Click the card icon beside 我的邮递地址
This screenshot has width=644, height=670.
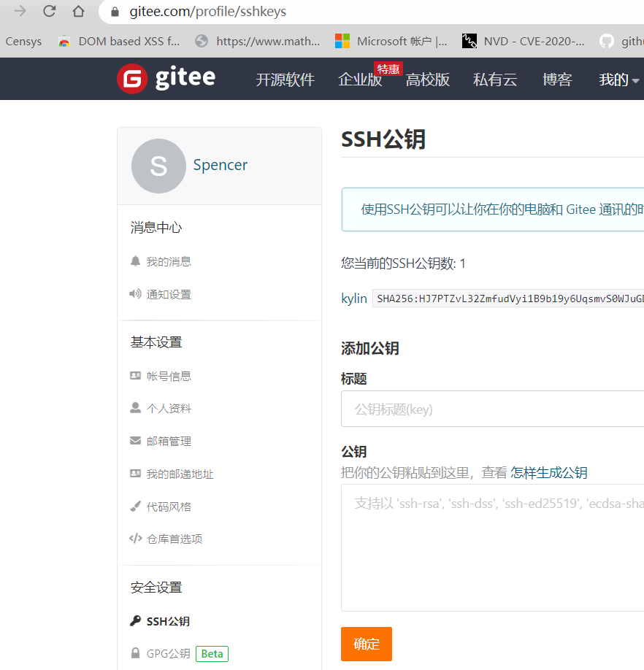pos(135,474)
